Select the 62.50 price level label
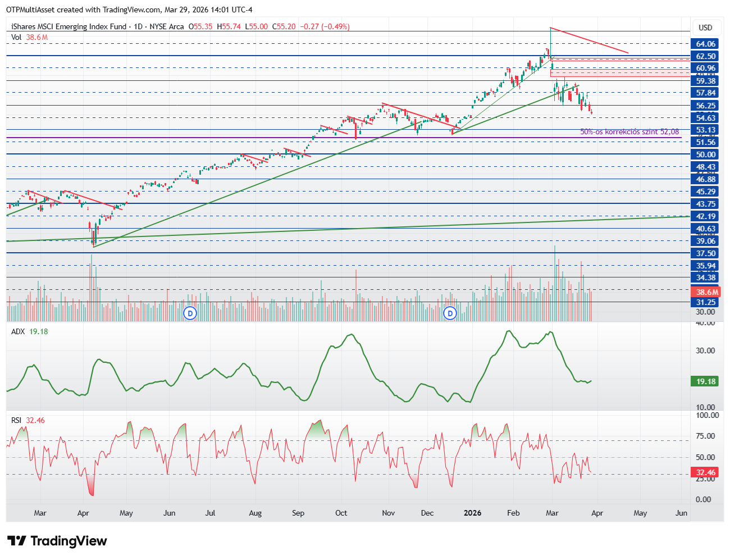Screen dimensions: 730x560 coord(706,56)
